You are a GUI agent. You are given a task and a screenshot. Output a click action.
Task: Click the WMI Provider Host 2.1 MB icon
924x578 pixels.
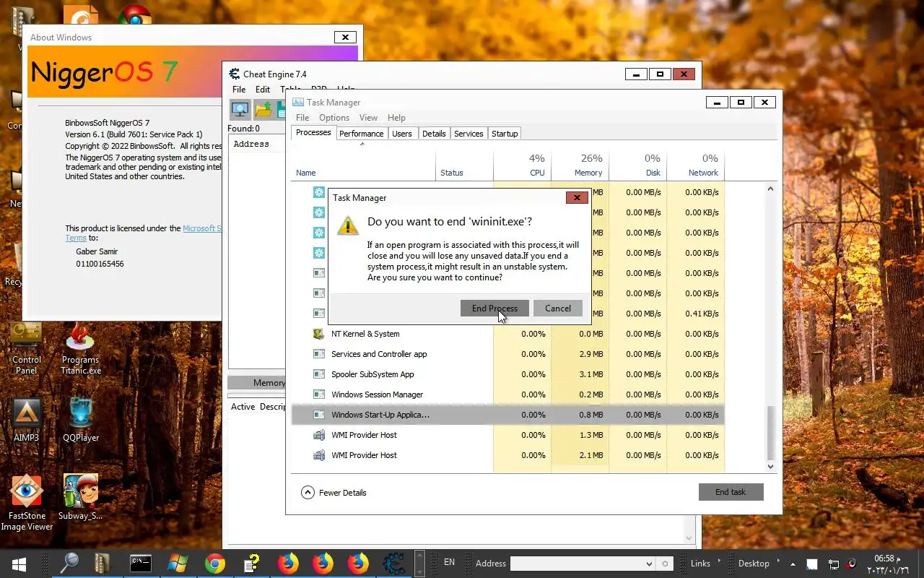[318, 455]
